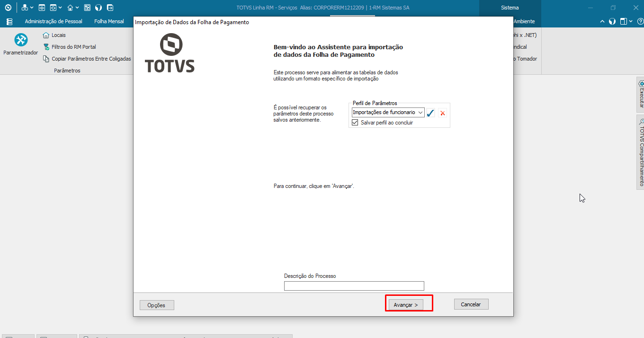644x338 pixels.
Task: Click the 'Bem-vindo ao Assistente' heading
Action: click(x=338, y=51)
